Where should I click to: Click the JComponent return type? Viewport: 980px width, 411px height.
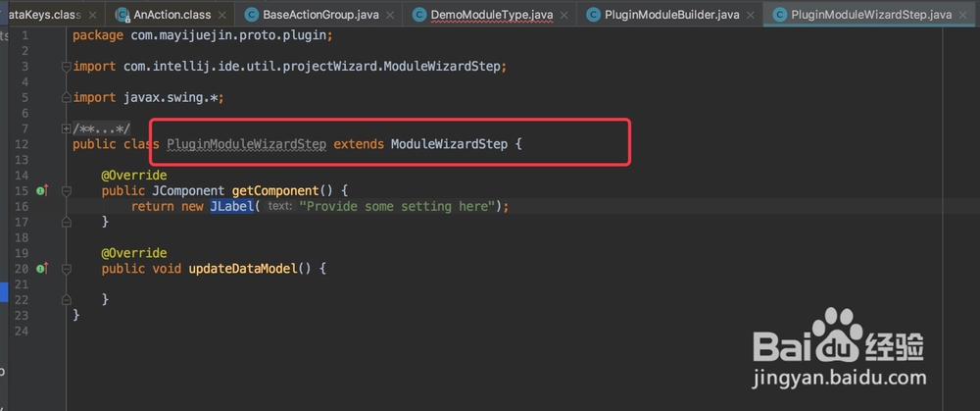(188, 191)
